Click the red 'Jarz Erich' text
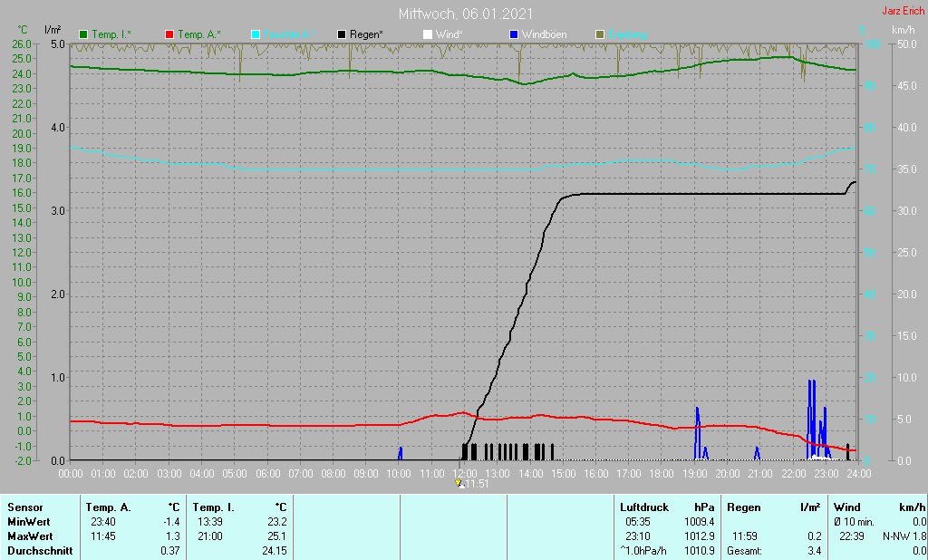This screenshot has width=928, height=560. click(x=904, y=11)
